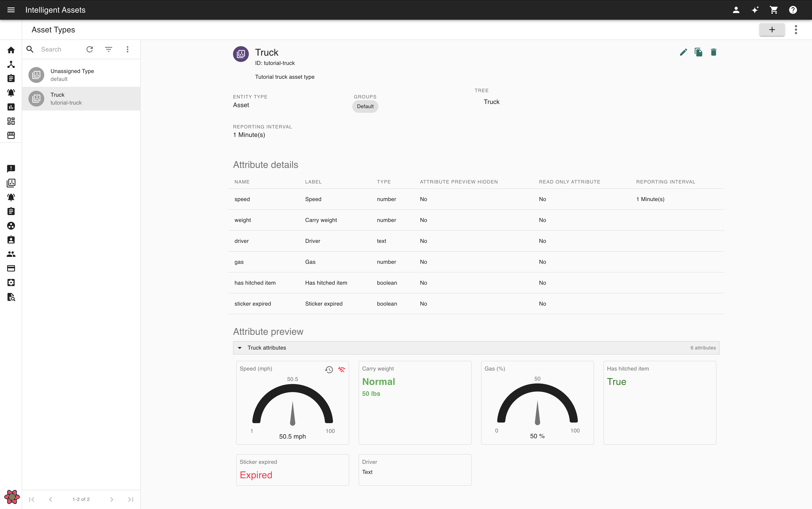Screen dimensions: 812x509
Task: Delete the Truck asset type via trash icon
Action: (x=713, y=52)
